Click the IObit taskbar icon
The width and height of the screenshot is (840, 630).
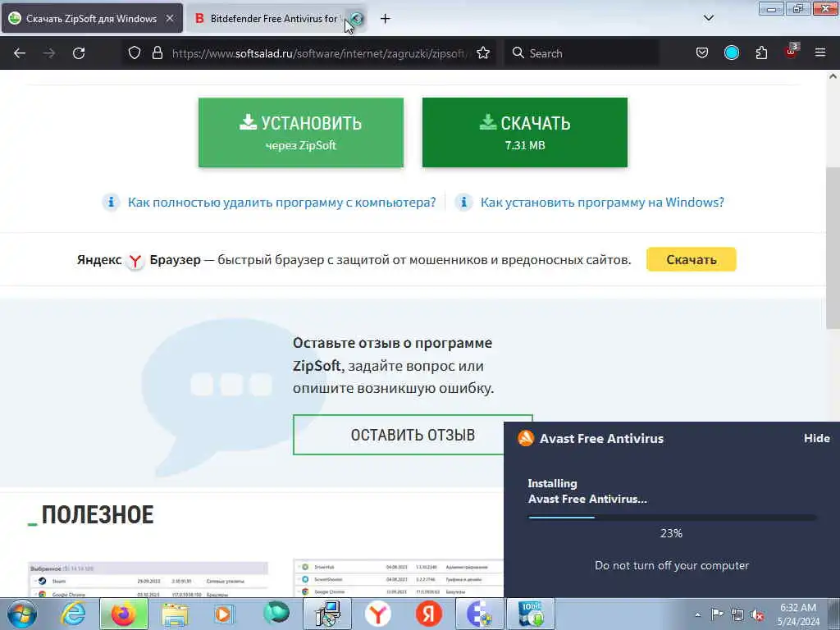coord(531,614)
